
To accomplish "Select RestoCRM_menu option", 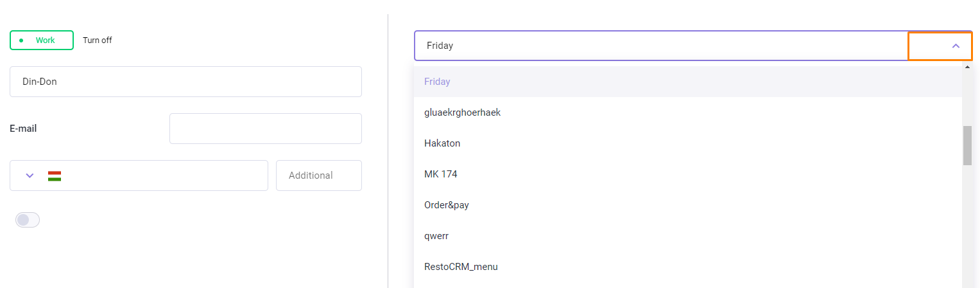I will point(688,267).
